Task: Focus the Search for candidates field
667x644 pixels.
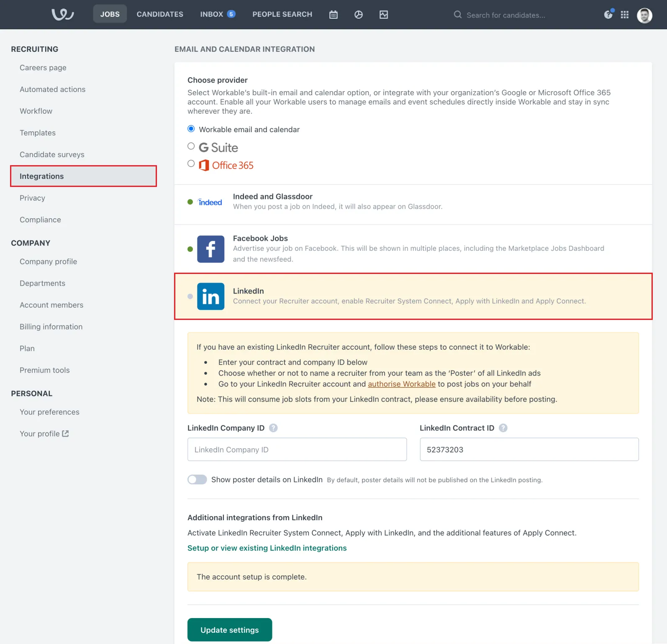Action: click(x=506, y=15)
